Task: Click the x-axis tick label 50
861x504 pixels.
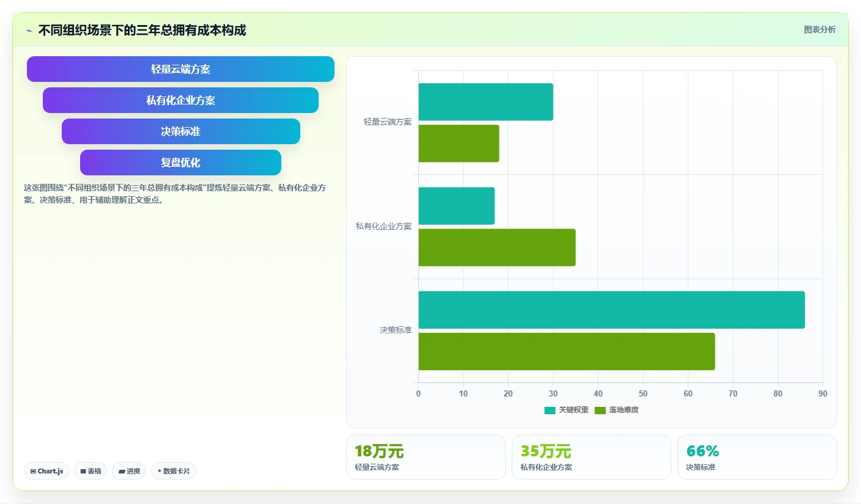Action: (x=643, y=394)
